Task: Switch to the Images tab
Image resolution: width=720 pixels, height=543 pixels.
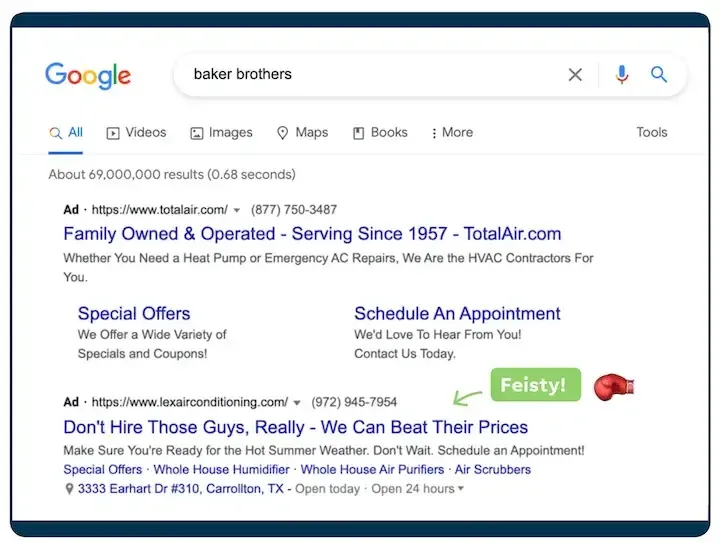Action: coord(221,133)
